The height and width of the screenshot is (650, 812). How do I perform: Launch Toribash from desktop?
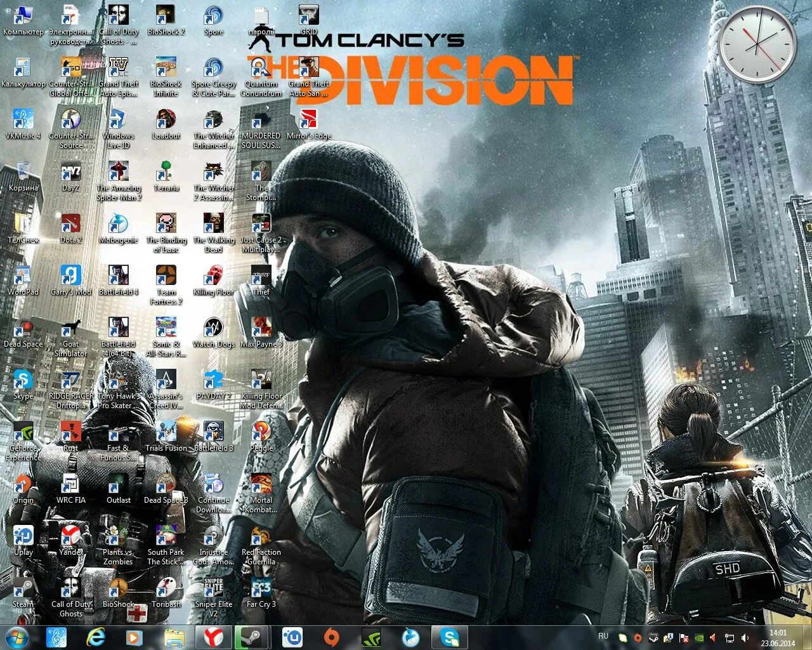coord(166,593)
